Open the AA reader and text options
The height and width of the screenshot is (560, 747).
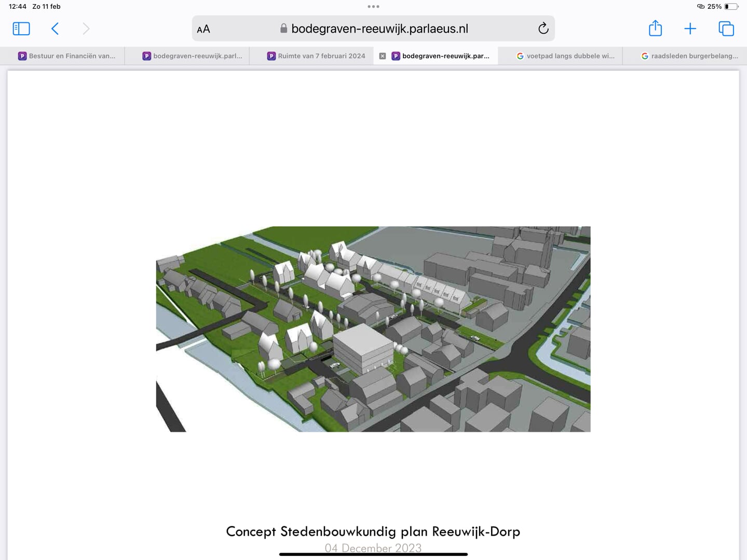coord(203,29)
